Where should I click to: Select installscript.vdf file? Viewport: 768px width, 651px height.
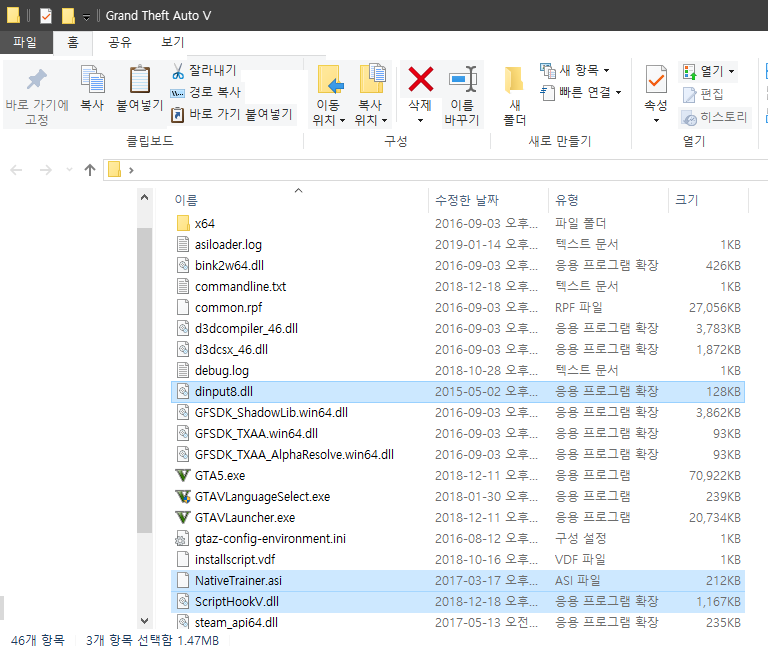(x=457, y=560)
